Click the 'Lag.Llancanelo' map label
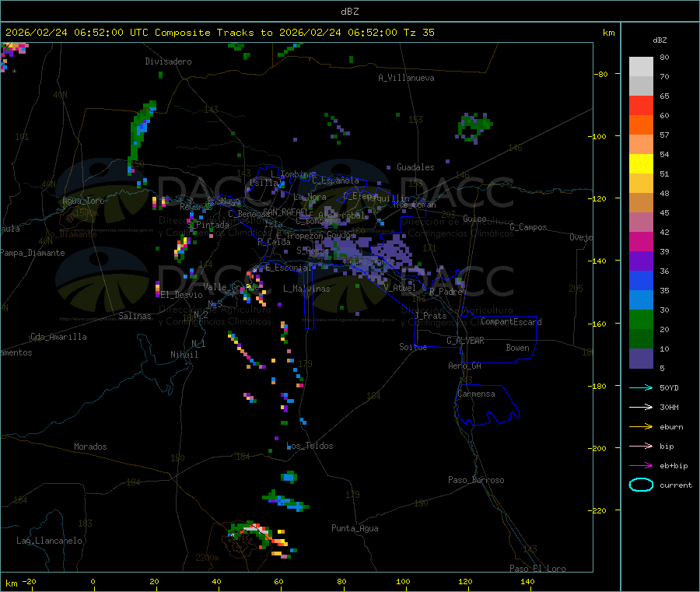Image resolution: width=700 pixels, height=592 pixels. (49, 541)
